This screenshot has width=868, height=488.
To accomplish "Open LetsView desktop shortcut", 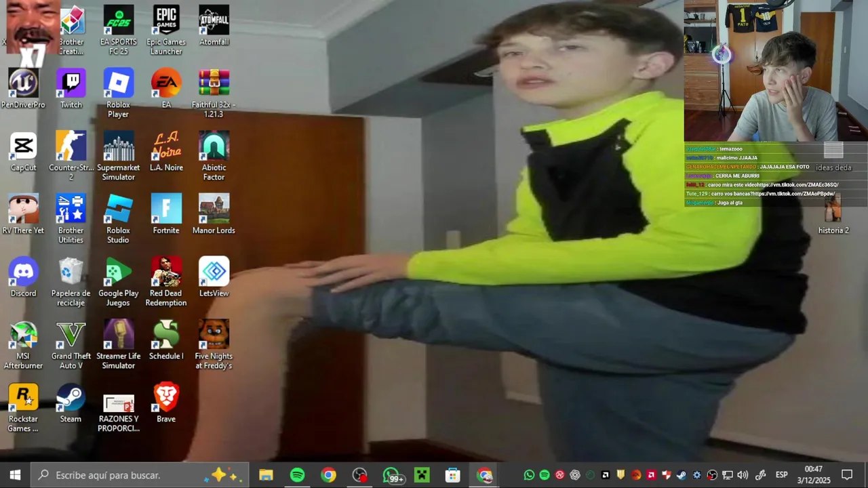I will point(214,278).
